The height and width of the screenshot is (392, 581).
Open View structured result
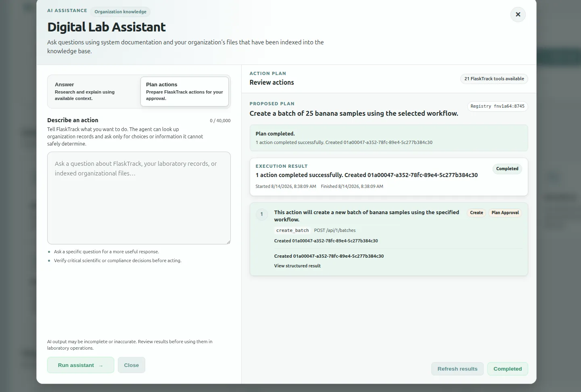click(297, 266)
